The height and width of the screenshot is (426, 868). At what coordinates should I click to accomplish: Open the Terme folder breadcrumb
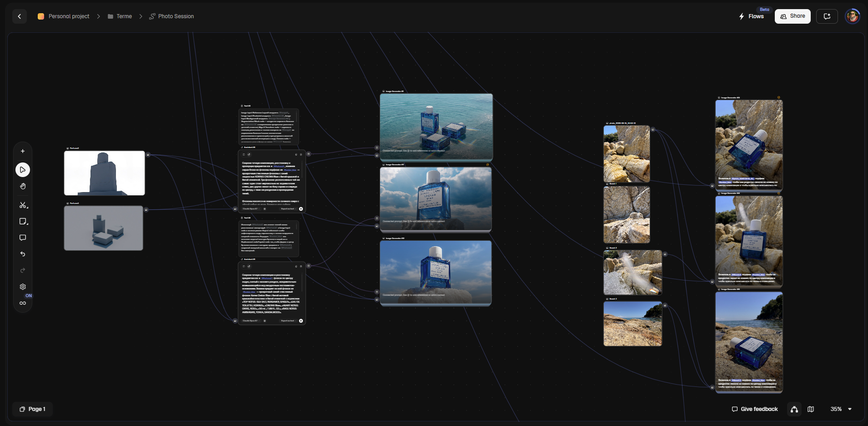[120, 16]
